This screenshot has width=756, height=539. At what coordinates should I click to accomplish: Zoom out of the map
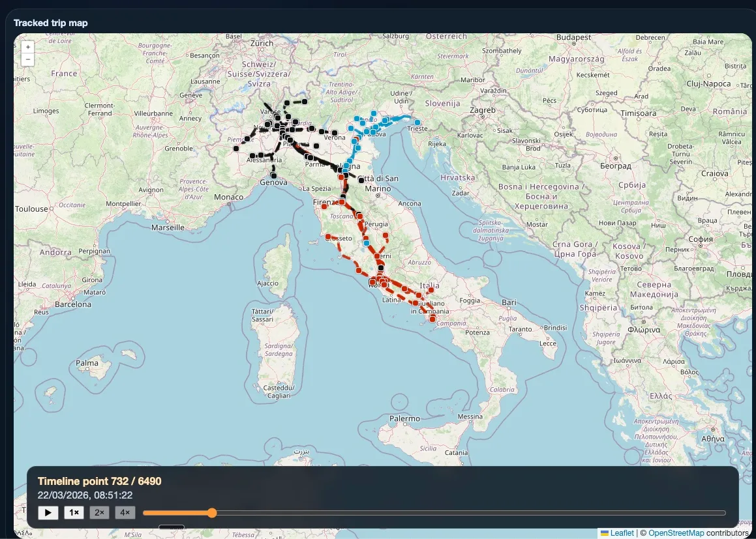point(27,59)
